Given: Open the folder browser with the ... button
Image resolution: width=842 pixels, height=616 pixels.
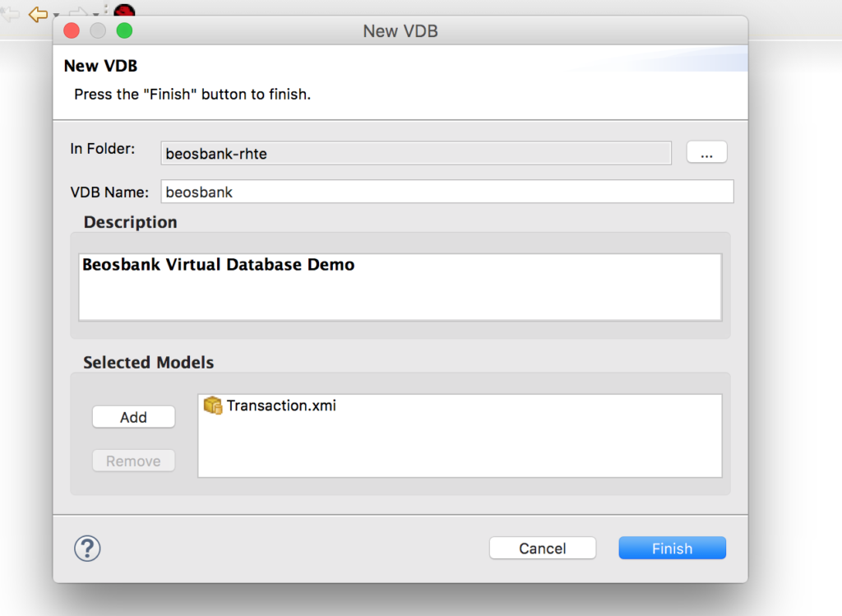Looking at the screenshot, I should pyautogui.click(x=706, y=151).
